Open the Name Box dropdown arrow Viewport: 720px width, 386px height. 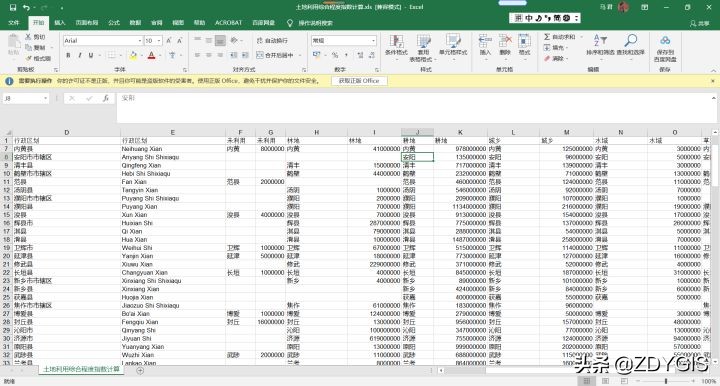tap(45, 98)
